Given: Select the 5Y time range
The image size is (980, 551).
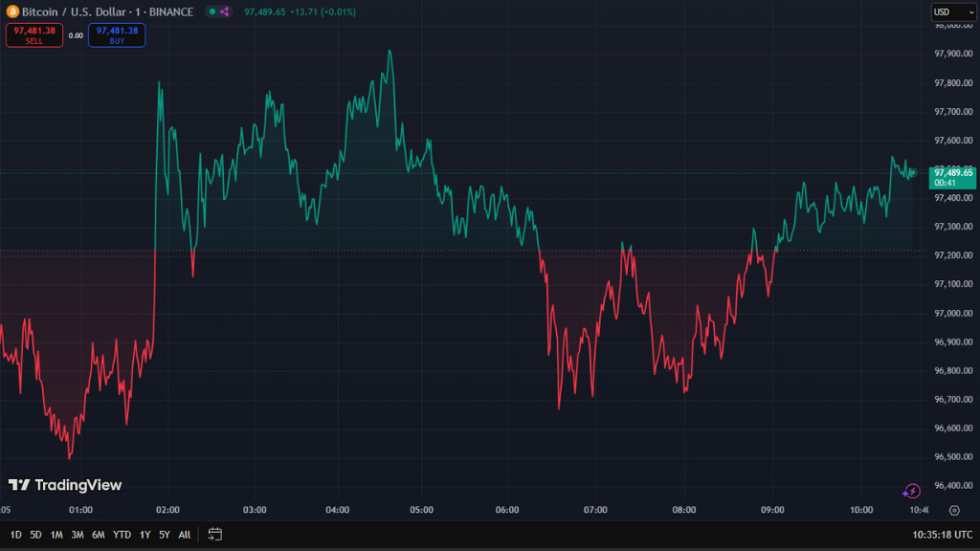Looking at the screenshot, I should [165, 534].
